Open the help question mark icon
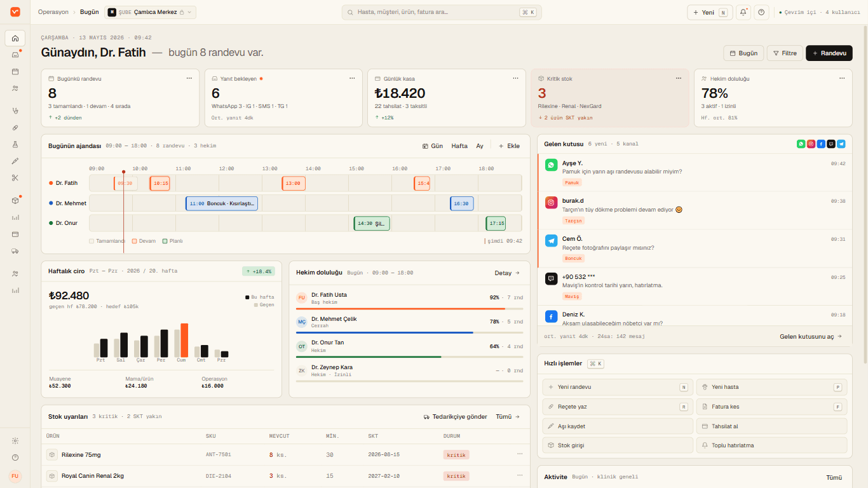This screenshot has height=488, width=868. [761, 12]
